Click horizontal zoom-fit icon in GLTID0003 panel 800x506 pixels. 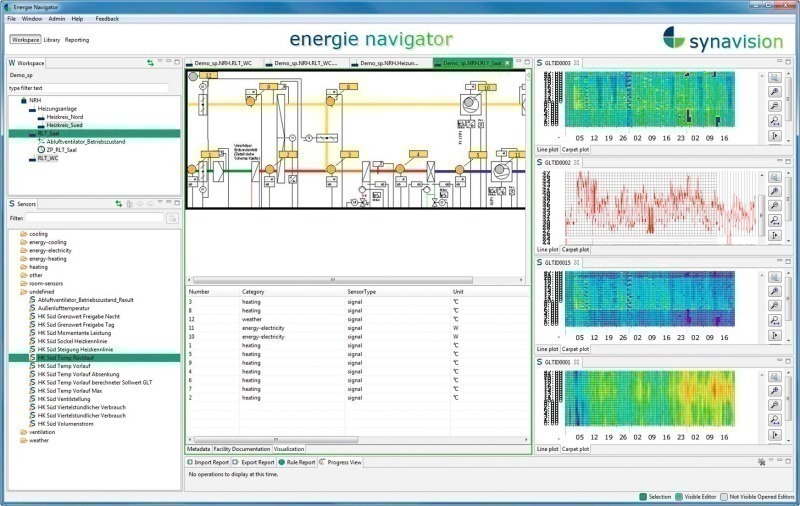(774, 121)
